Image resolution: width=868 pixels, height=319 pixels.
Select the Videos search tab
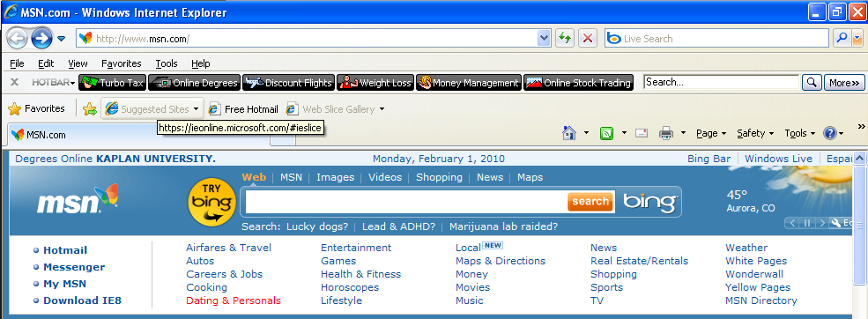coord(385,178)
